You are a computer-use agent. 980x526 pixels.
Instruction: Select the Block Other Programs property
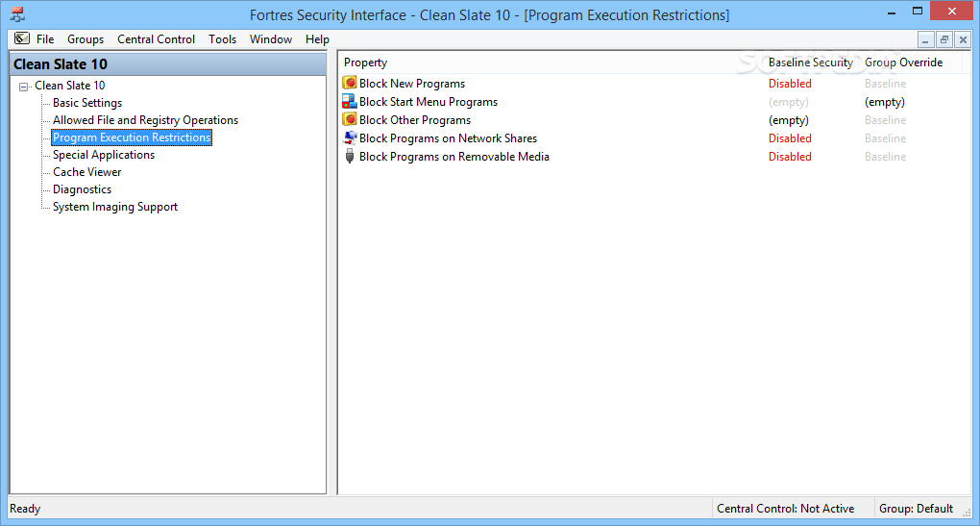click(x=415, y=120)
